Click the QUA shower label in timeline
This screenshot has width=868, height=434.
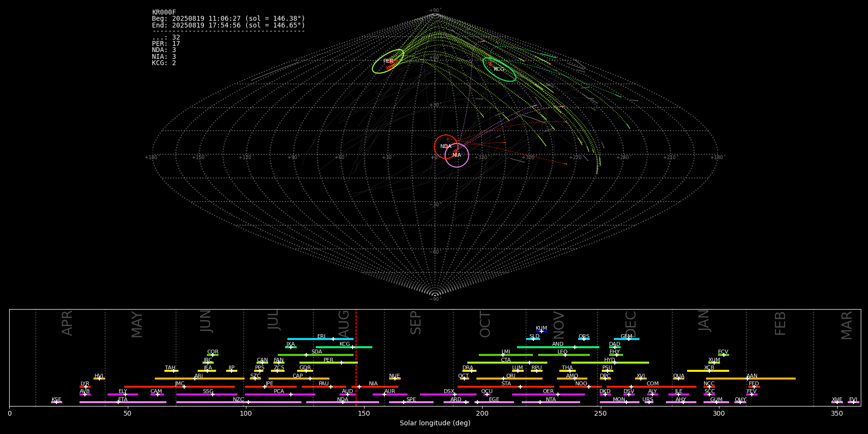click(678, 376)
